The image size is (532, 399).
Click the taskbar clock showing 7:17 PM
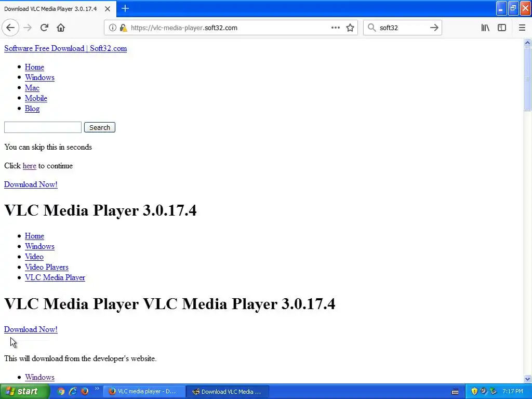pyautogui.click(x=513, y=392)
